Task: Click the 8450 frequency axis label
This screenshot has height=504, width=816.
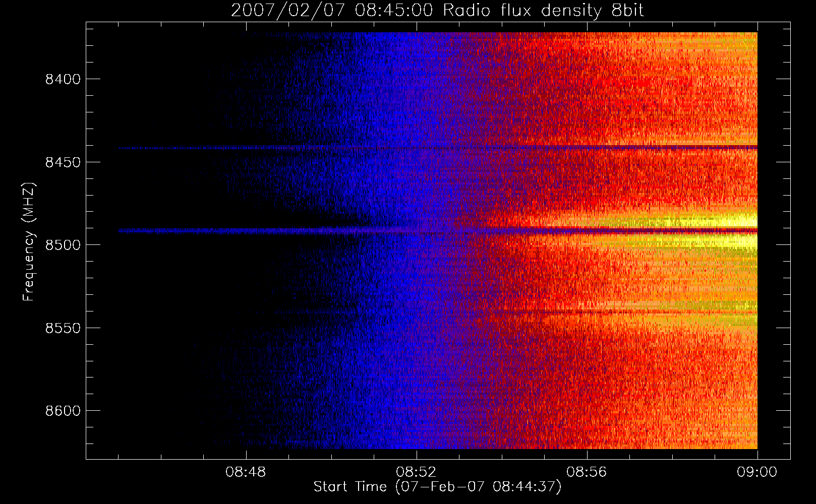Action: pyautogui.click(x=63, y=162)
